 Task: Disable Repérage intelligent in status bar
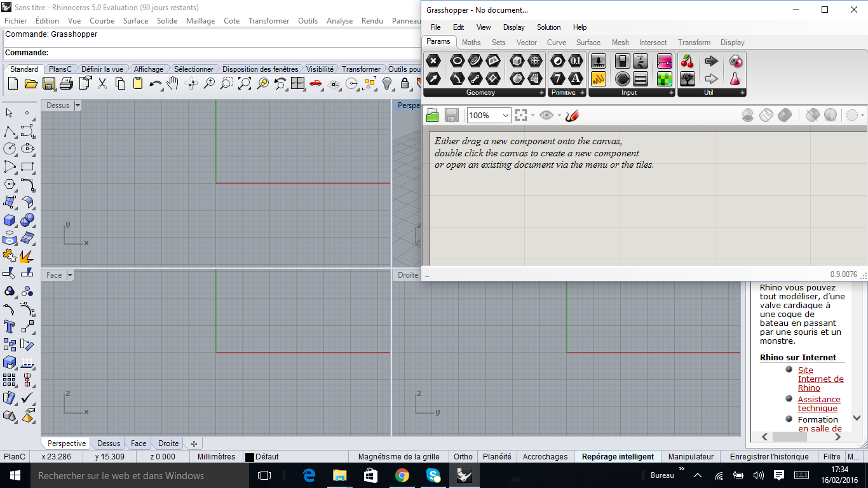(x=618, y=456)
